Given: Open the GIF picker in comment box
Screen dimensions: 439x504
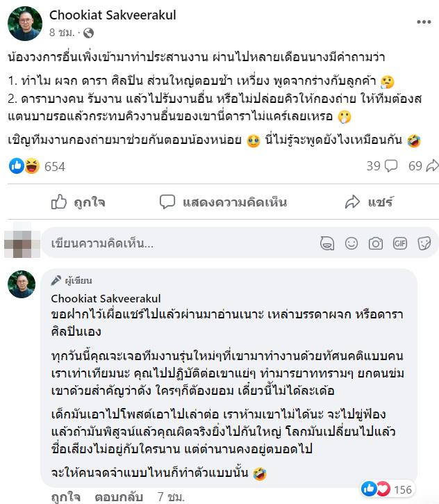Looking at the screenshot, I should tap(400, 244).
